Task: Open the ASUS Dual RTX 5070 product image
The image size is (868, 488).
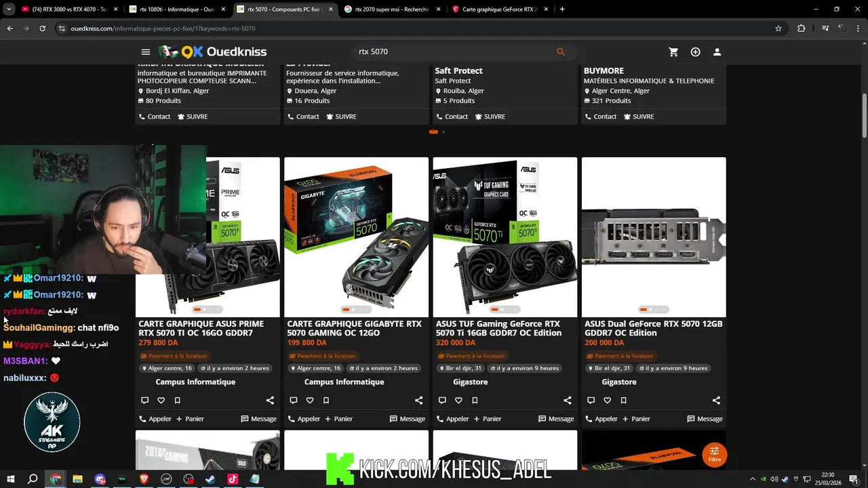Action: (x=654, y=237)
